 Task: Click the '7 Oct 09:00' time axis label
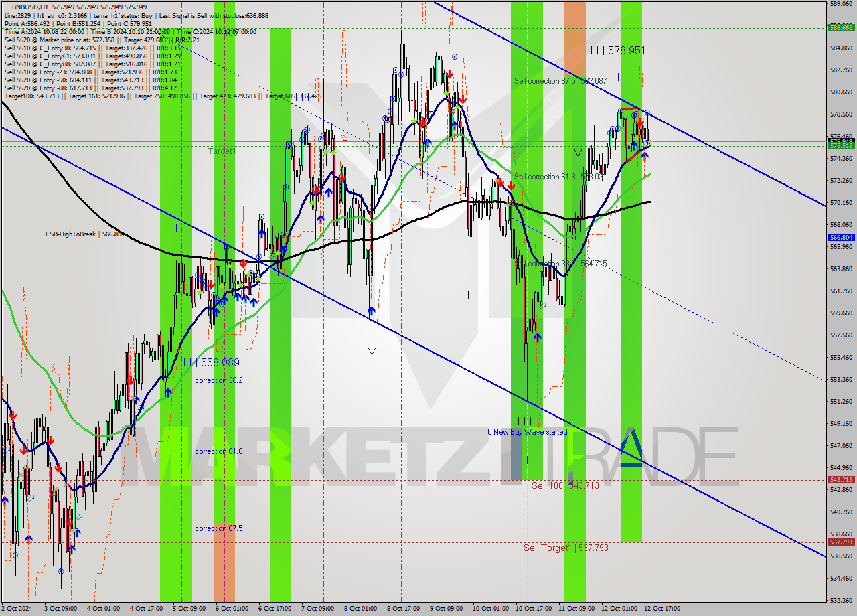coord(318,609)
